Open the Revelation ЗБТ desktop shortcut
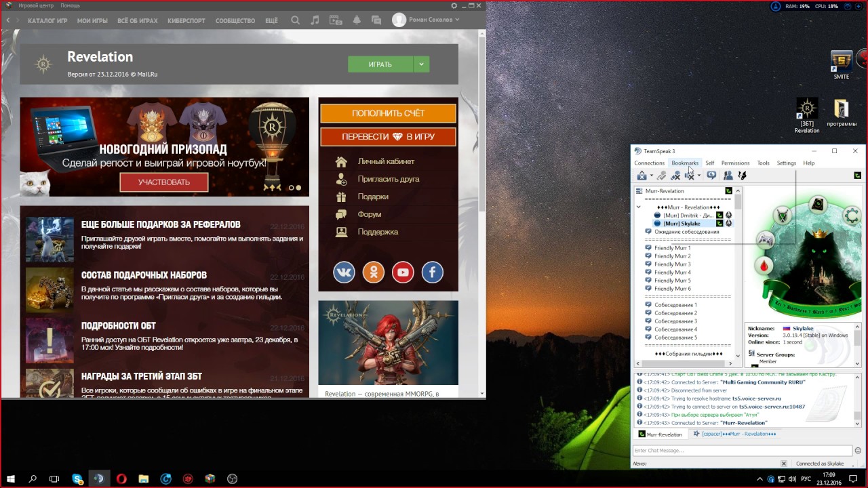Screen dimensions: 868x488 (806, 115)
